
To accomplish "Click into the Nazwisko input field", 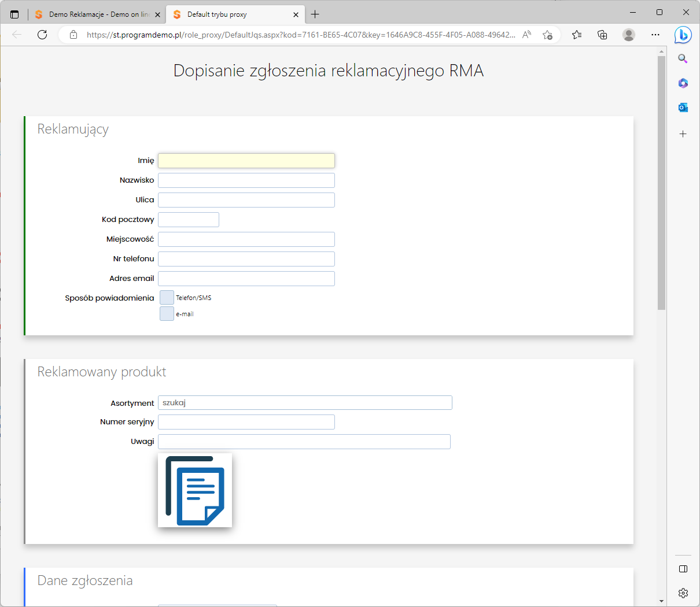I will pyautogui.click(x=246, y=180).
